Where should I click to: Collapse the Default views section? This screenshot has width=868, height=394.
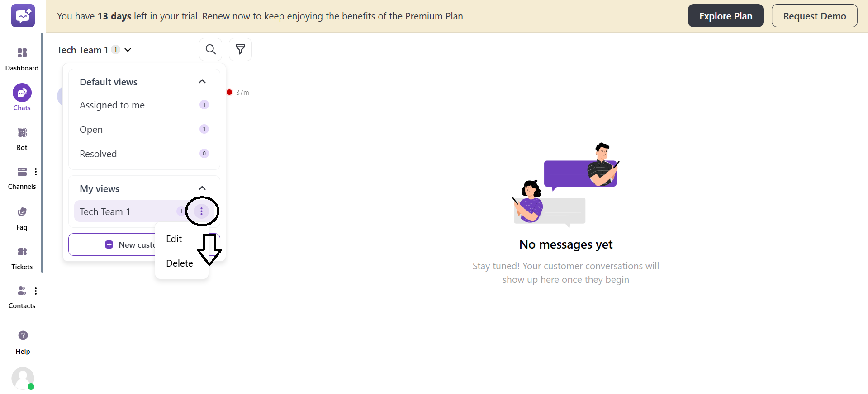click(202, 82)
